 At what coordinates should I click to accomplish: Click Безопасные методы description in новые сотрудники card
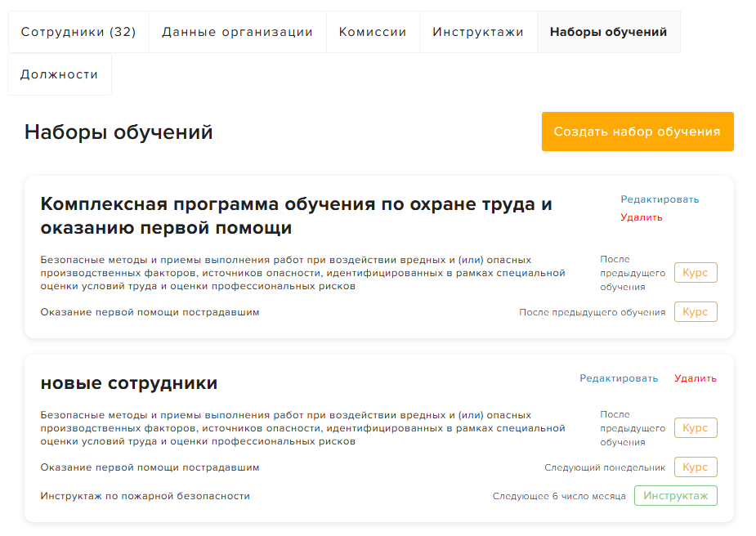pyautogui.click(x=302, y=428)
